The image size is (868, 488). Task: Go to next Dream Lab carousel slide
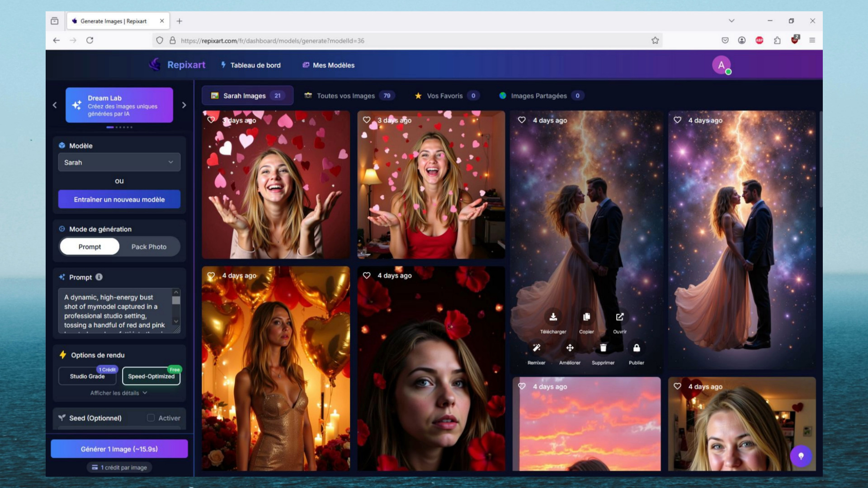(x=184, y=105)
